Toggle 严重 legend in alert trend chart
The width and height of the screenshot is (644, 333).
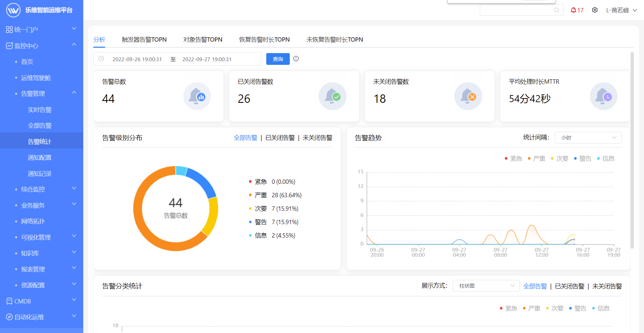pyautogui.click(x=537, y=158)
